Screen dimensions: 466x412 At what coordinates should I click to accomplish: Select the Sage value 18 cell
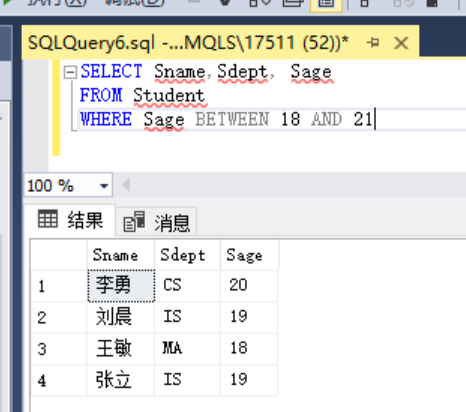pos(249,349)
